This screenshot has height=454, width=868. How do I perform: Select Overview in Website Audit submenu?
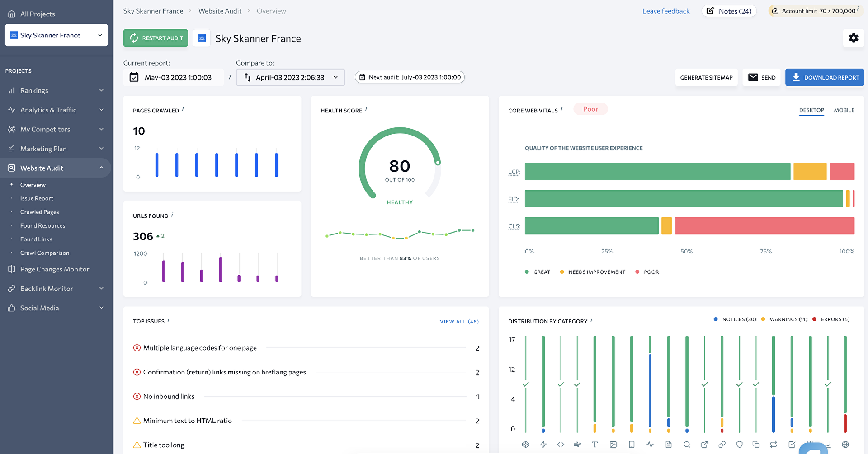click(x=33, y=185)
